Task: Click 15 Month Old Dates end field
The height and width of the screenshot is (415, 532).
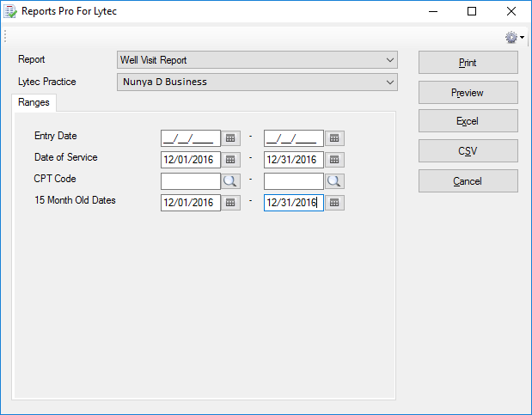Action: pyautogui.click(x=294, y=203)
